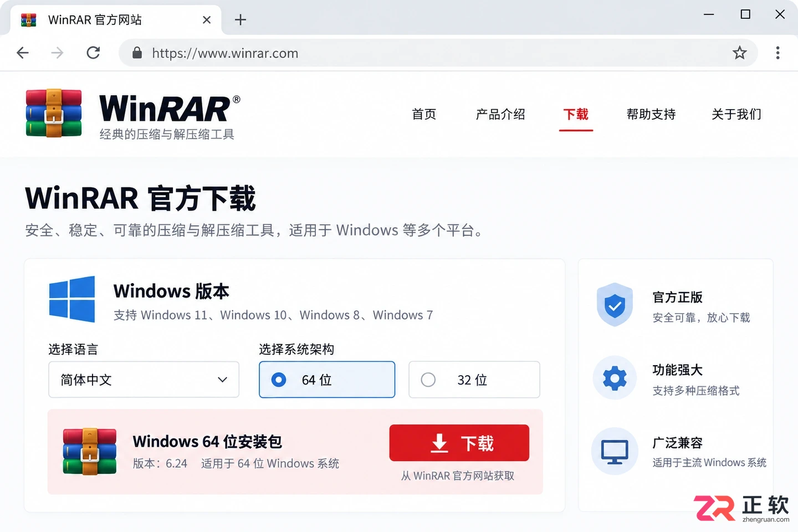Minimize the browser window
This screenshot has width=798, height=532.
click(709, 14)
